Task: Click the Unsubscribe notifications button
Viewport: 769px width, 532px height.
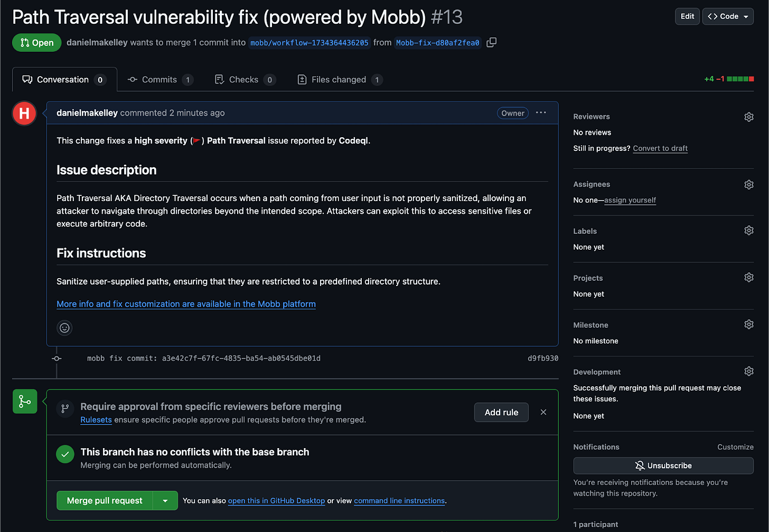Action: point(663,465)
